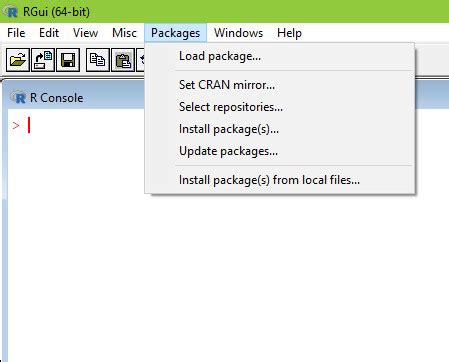
Task: Pick Install package(s)... menu item
Action: pos(280,129)
